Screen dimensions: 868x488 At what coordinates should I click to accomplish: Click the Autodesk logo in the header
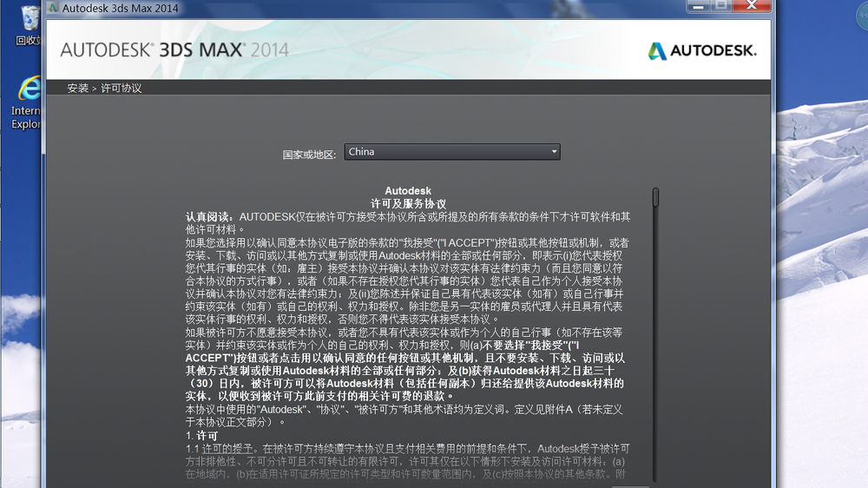[701, 51]
